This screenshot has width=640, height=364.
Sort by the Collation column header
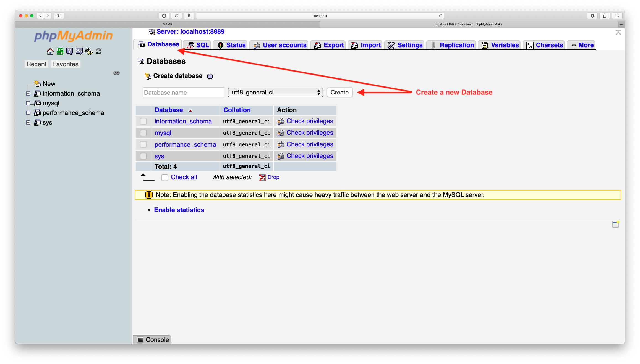click(x=237, y=110)
